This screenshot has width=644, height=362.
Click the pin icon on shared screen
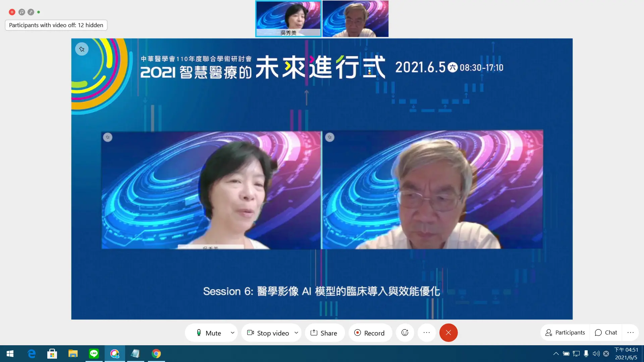click(x=82, y=49)
